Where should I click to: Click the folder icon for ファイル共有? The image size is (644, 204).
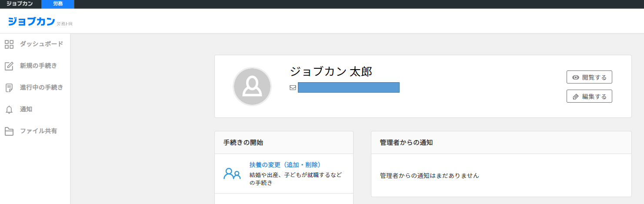coord(9,131)
